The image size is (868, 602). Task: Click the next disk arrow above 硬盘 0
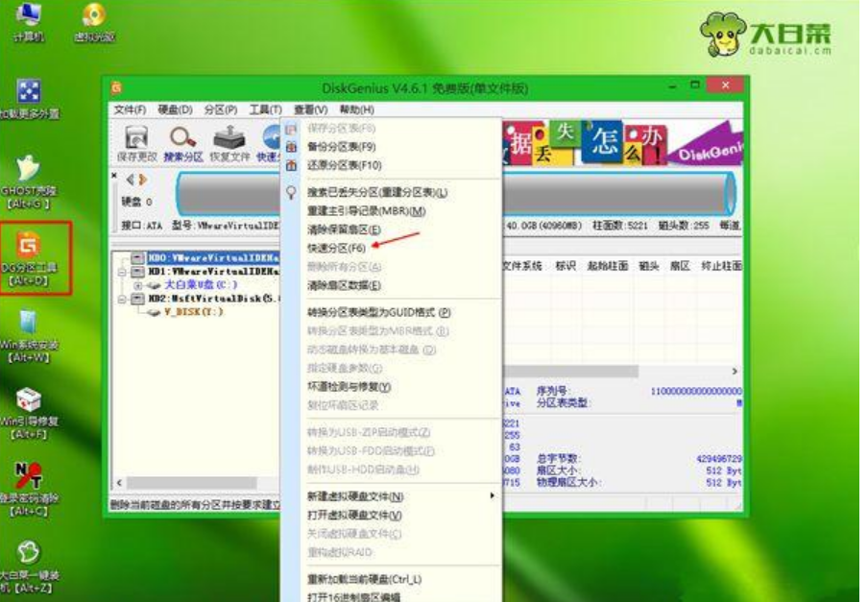pyautogui.click(x=143, y=180)
